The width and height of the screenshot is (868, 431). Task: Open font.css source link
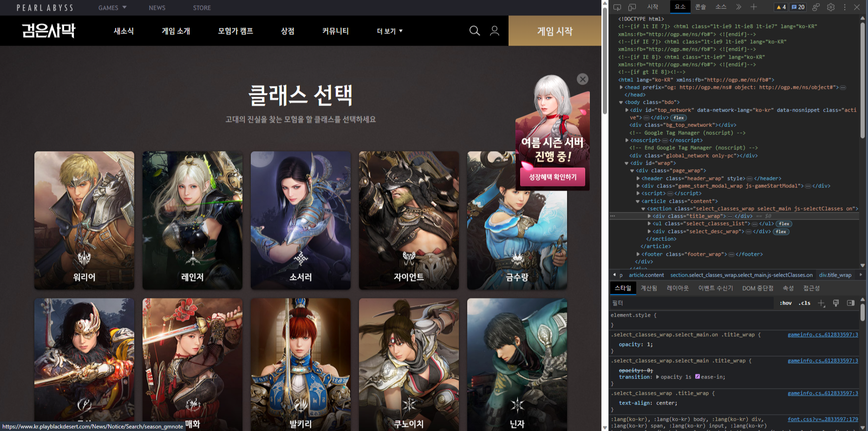point(822,419)
